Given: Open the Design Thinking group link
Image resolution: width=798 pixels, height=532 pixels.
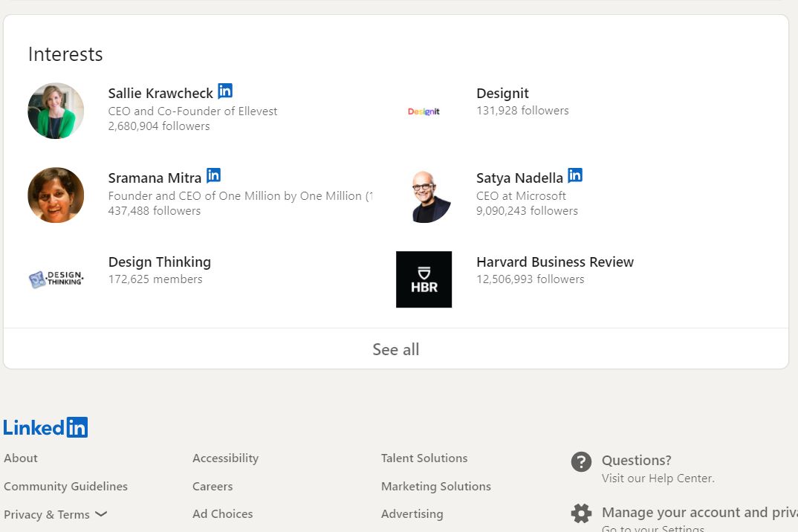Looking at the screenshot, I should point(159,262).
